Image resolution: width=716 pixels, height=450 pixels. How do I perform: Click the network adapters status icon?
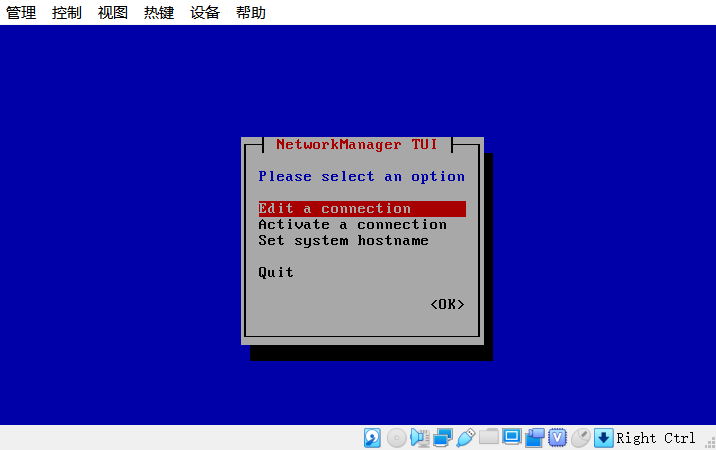coord(442,438)
